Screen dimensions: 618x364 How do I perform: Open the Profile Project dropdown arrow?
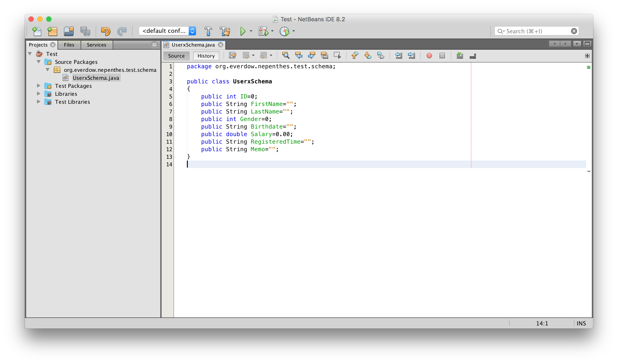point(294,31)
